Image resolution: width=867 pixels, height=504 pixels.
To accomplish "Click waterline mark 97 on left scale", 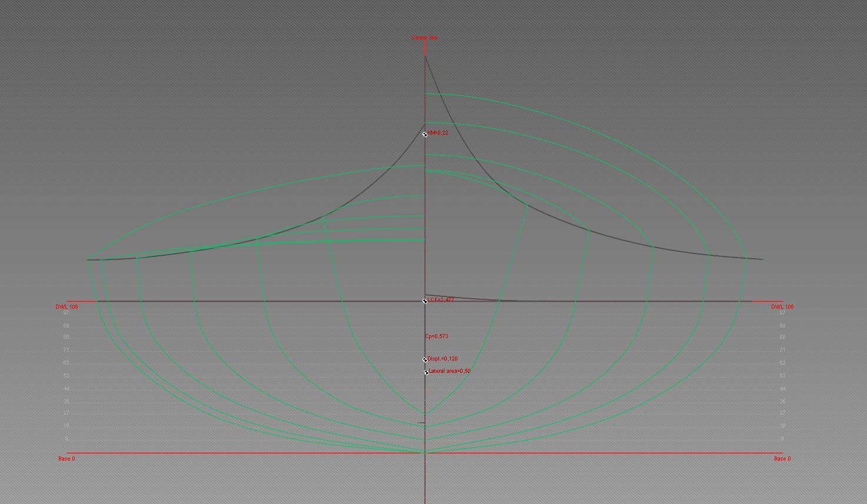I will coord(67,313).
